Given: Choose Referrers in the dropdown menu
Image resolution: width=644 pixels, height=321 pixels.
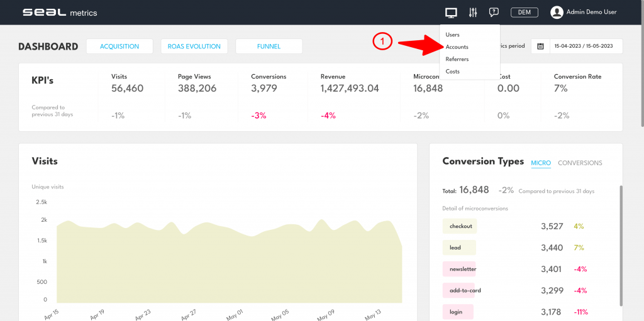Looking at the screenshot, I should [x=457, y=59].
